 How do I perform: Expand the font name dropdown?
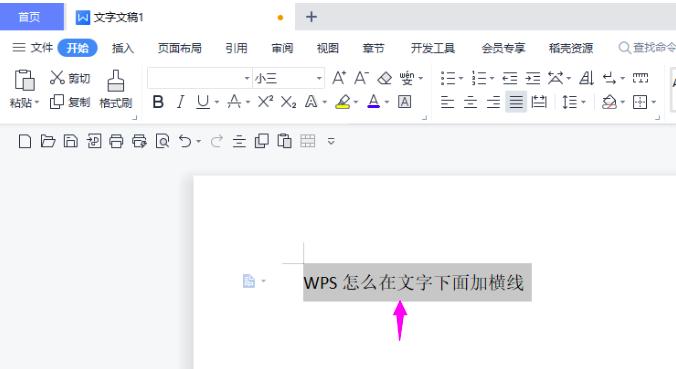[x=247, y=78]
